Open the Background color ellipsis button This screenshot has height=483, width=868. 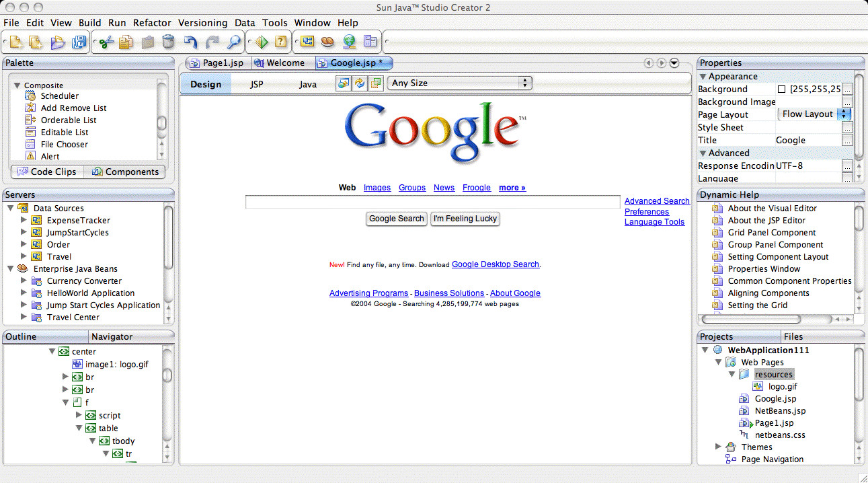click(847, 89)
